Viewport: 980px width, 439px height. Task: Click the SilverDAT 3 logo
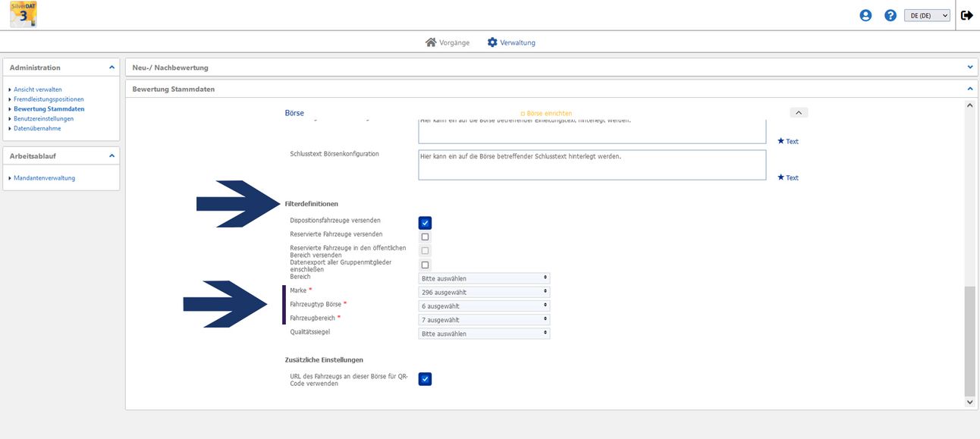(24, 14)
